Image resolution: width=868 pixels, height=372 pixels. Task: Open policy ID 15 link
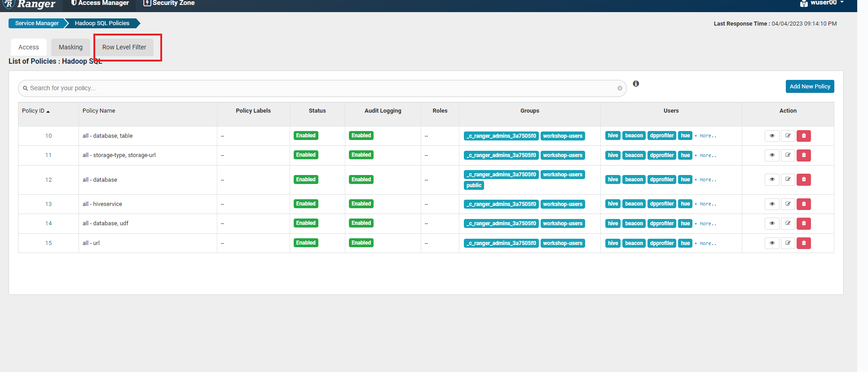tap(48, 243)
